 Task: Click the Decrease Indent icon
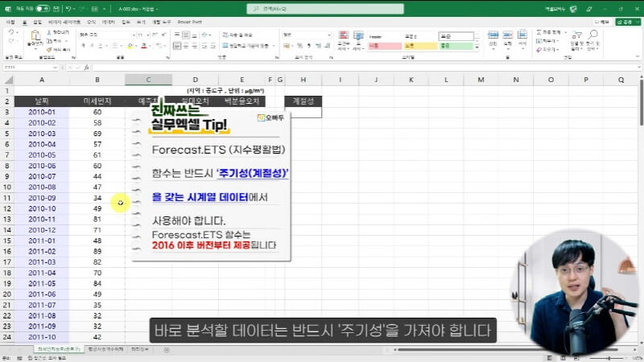[204, 46]
